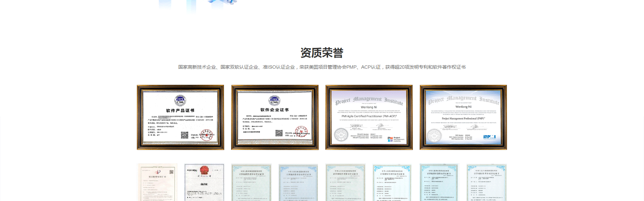Open the 实用新型专利证书 thumbnail
Screen dimensions: 644x201
coord(157,183)
